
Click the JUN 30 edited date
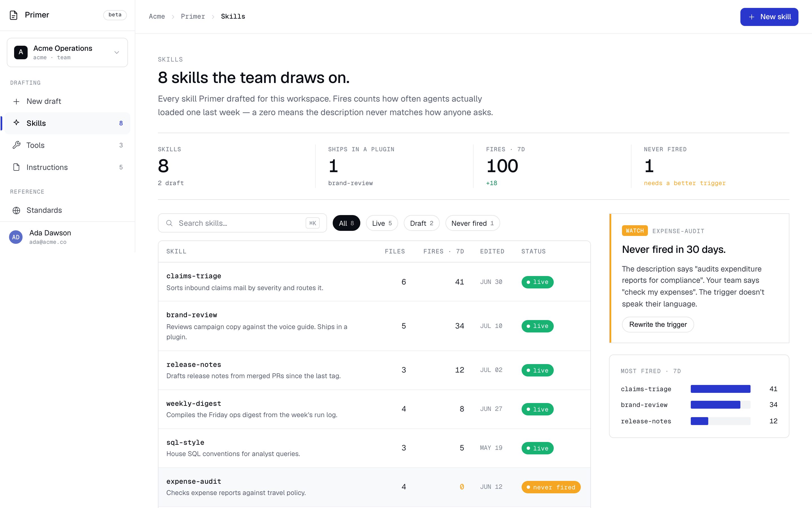491,282
